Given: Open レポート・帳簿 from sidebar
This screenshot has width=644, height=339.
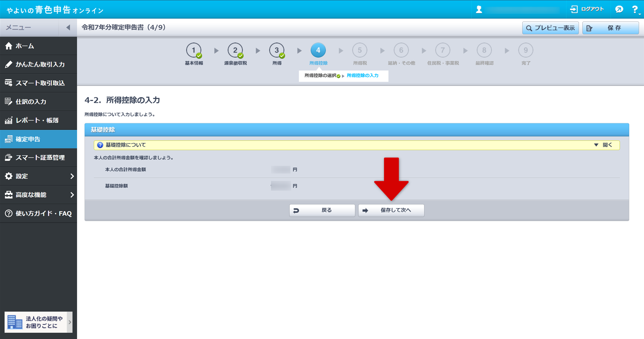Looking at the screenshot, I should coord(39,120).
